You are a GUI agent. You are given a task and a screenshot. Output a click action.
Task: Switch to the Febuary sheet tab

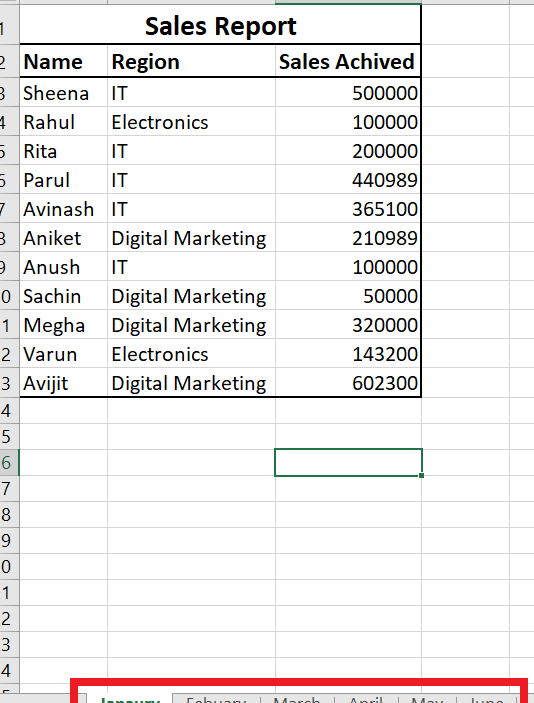click(216, 699)
